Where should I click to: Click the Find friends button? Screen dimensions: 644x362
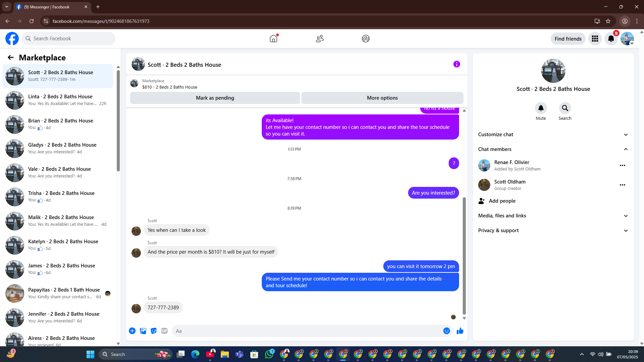(x=568, y=39)
